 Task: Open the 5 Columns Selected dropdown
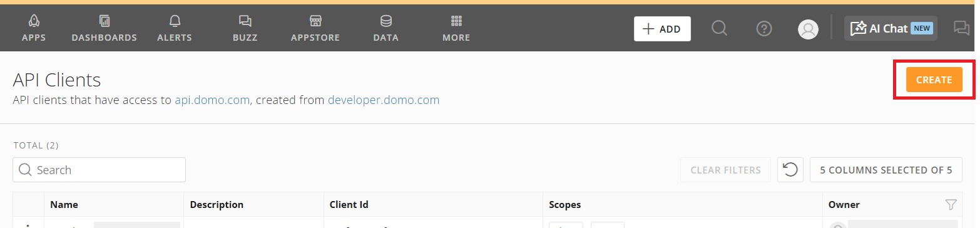point(886,170)
